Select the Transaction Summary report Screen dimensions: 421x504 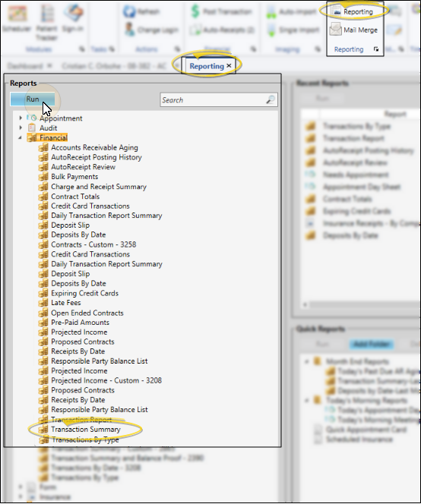(x=86, y=429)
